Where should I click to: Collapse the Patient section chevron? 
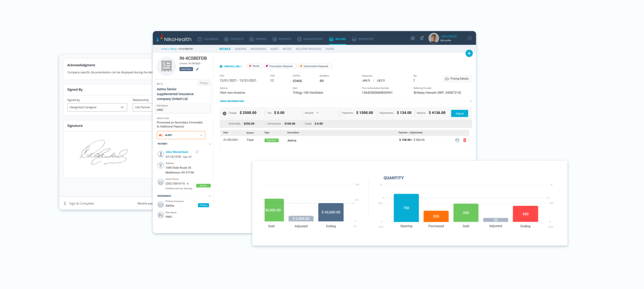(x=210, y=144)
